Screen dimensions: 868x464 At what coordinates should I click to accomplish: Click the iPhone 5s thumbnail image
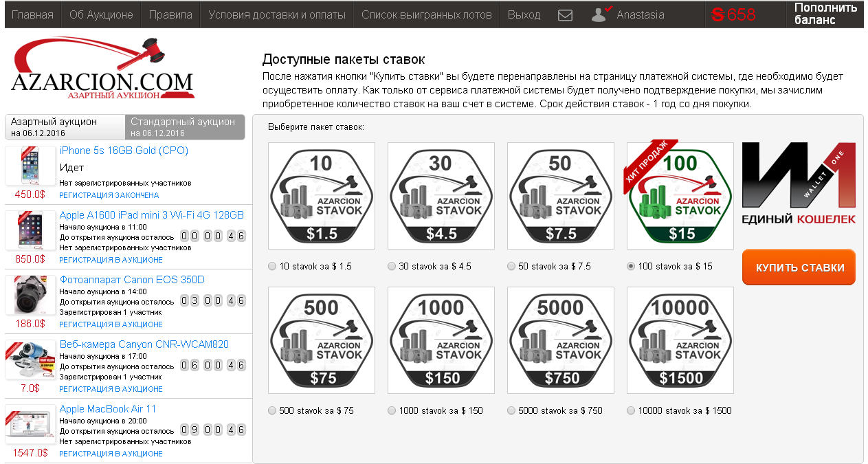coord(30,166)
